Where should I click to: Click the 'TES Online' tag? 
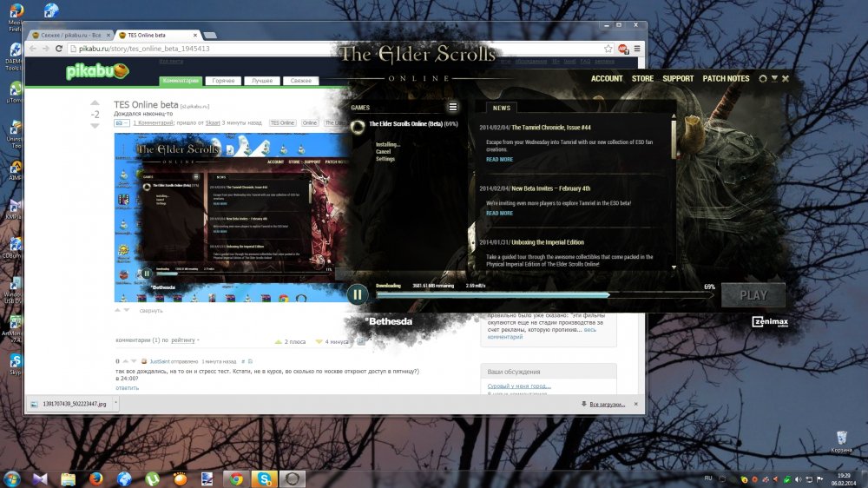tap(282, 123)
